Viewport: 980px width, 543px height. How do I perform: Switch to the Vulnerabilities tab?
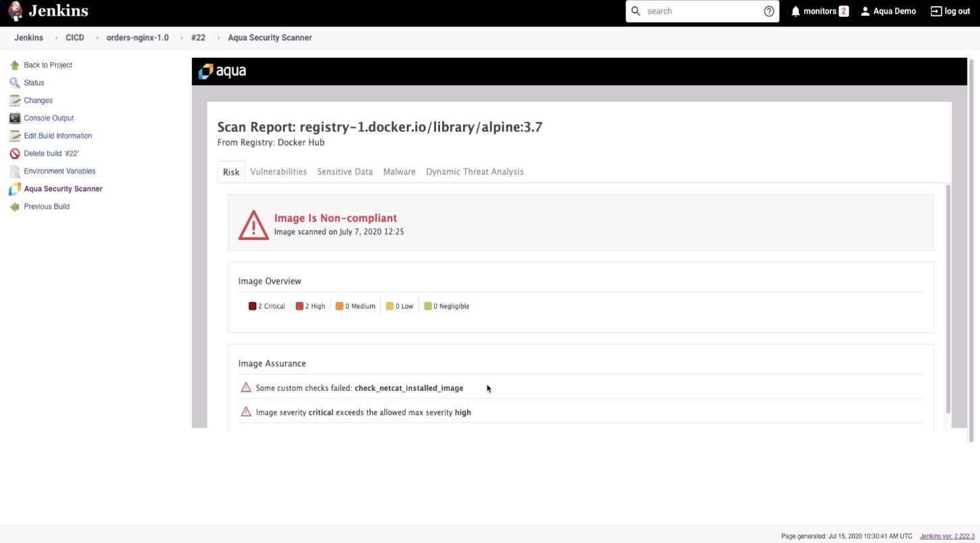point(278,172)
